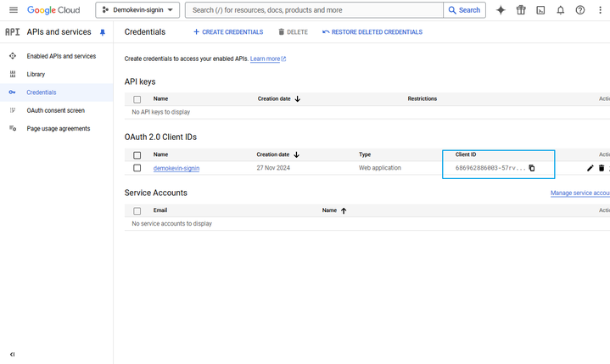The image size is (610, 364).
Task: Open OAuth consent screen page
Action: point(56,110)
